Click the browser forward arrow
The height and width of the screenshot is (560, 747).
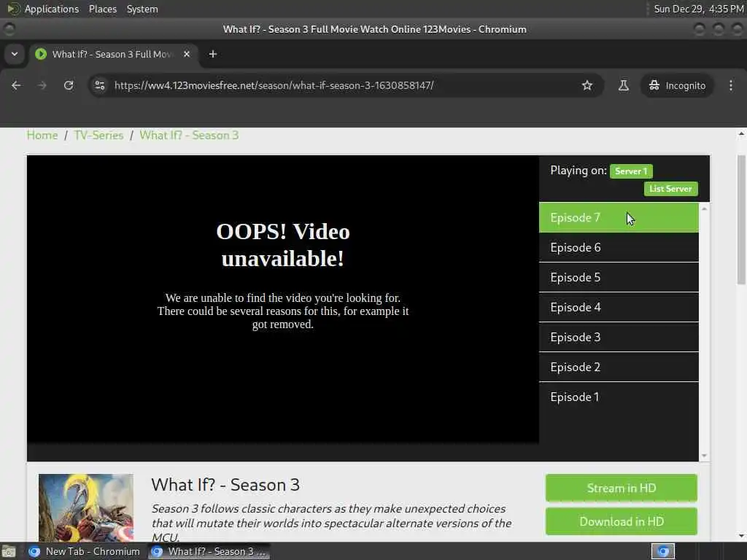click(42, 85)
